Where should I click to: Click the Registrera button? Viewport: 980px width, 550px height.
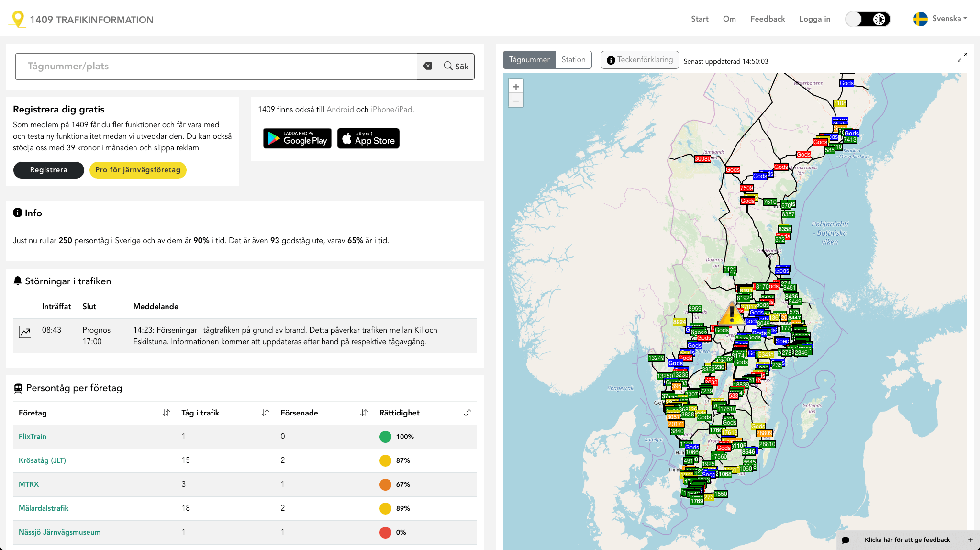coord(48,170)
